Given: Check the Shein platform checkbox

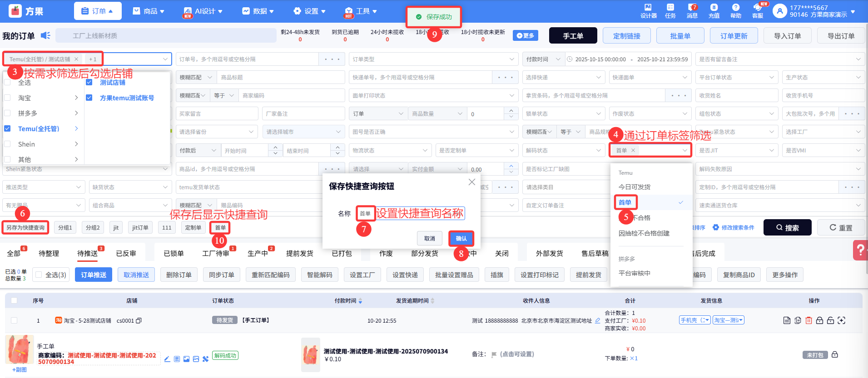Looking at the screenshot, I should point(7,144).
